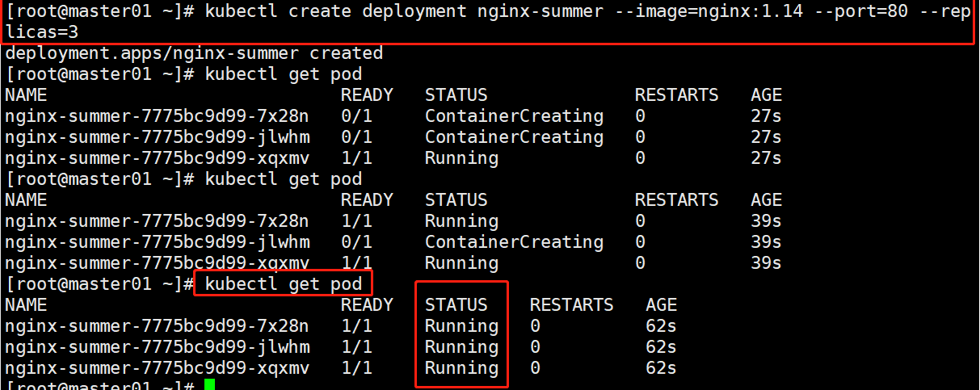Click the 39s age of pod 7x28n

(766, 221)
